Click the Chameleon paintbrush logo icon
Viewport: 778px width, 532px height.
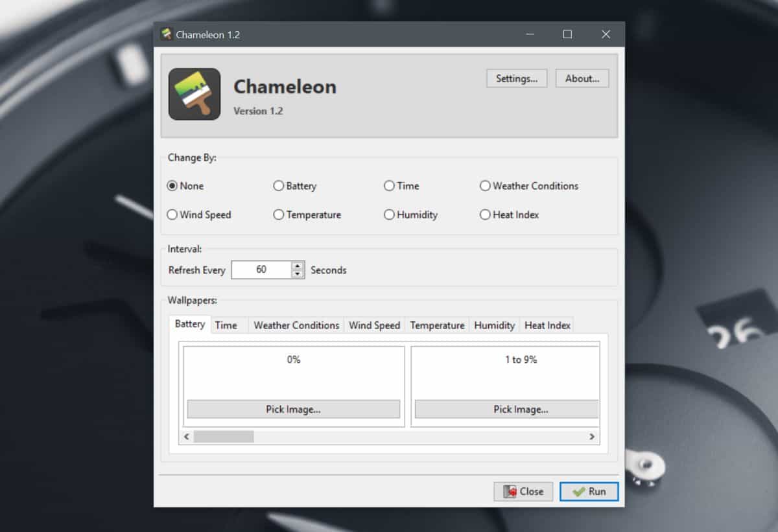(194, 94)
